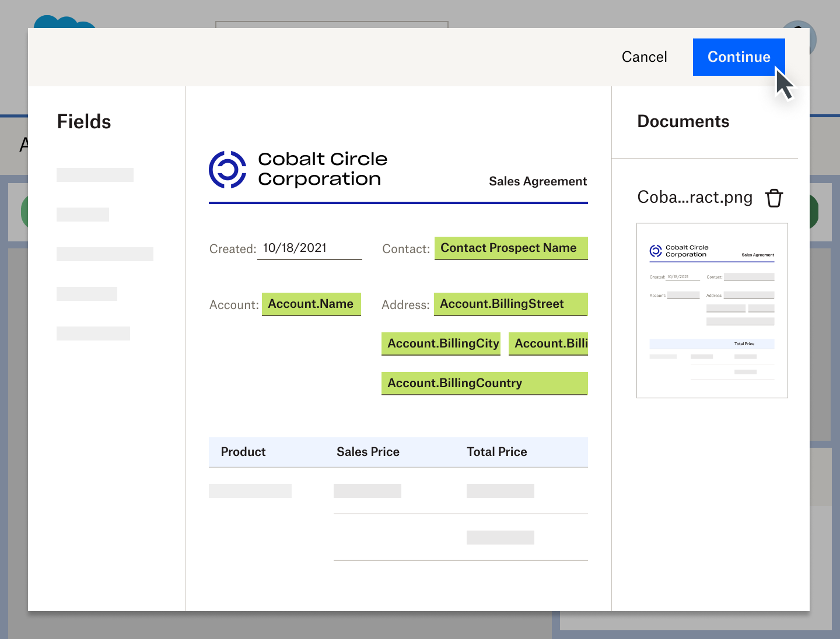This screenshot has width=840, height=639.
Task: Click the Account.BillingStreet field
Action: point(510,304)
